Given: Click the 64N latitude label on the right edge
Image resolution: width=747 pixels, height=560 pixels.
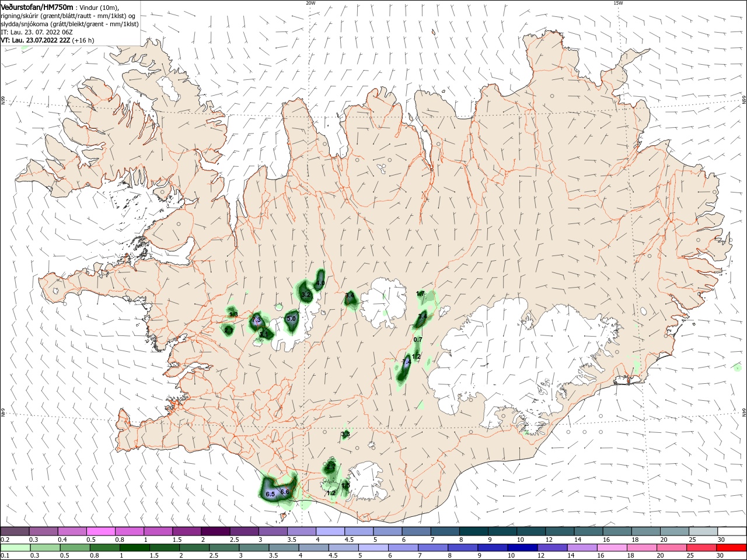Looking at the screenshot, I should point(744,412).
